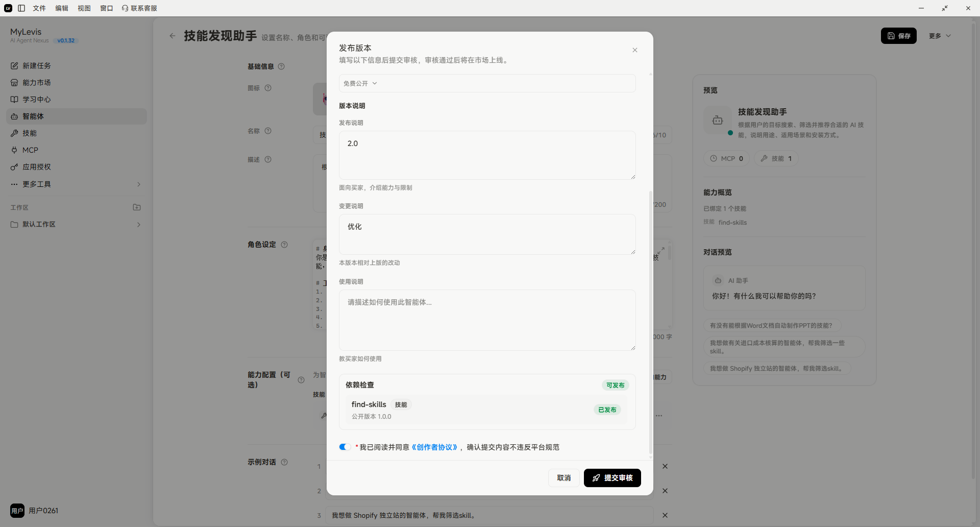Screen dimensions: 980x527
Task: Click find-skills in 能力概览
Action: coord(732,223)
